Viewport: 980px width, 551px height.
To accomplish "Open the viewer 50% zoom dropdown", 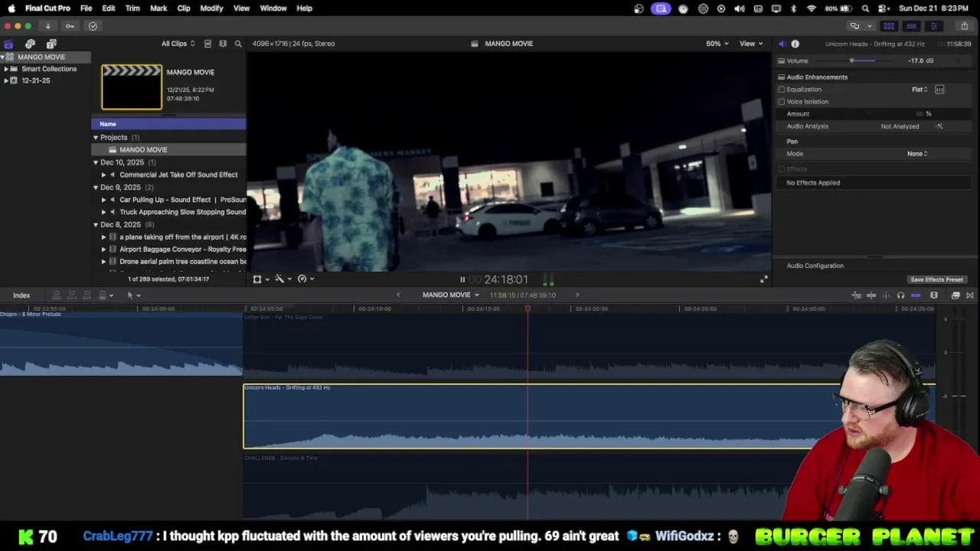I will coord(717,44).
